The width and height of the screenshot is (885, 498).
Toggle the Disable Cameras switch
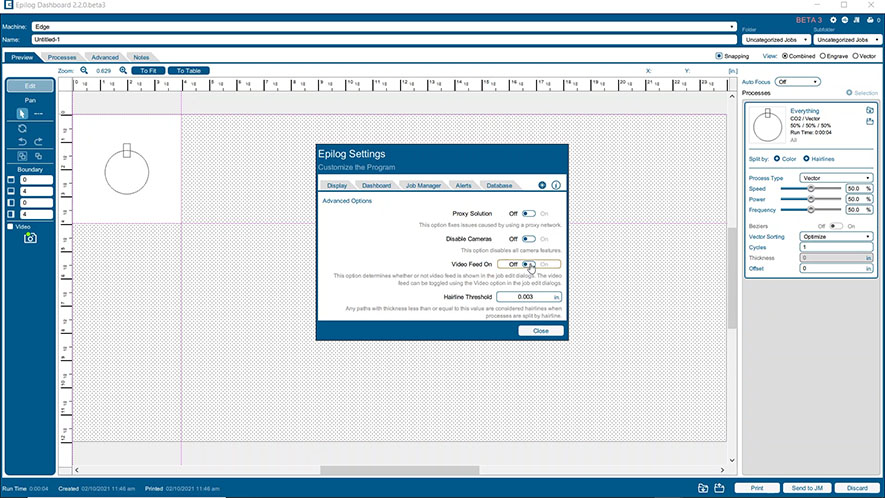529,239
